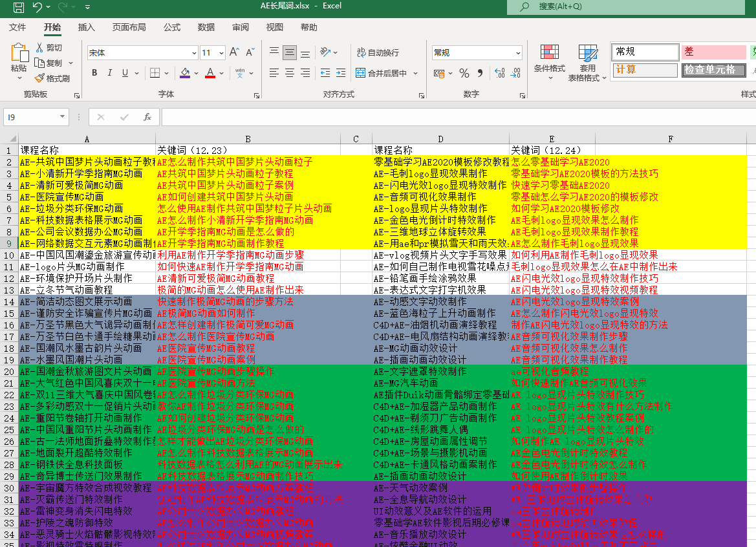
Task: Click the center horizontally icon
Action: (290, 73)
